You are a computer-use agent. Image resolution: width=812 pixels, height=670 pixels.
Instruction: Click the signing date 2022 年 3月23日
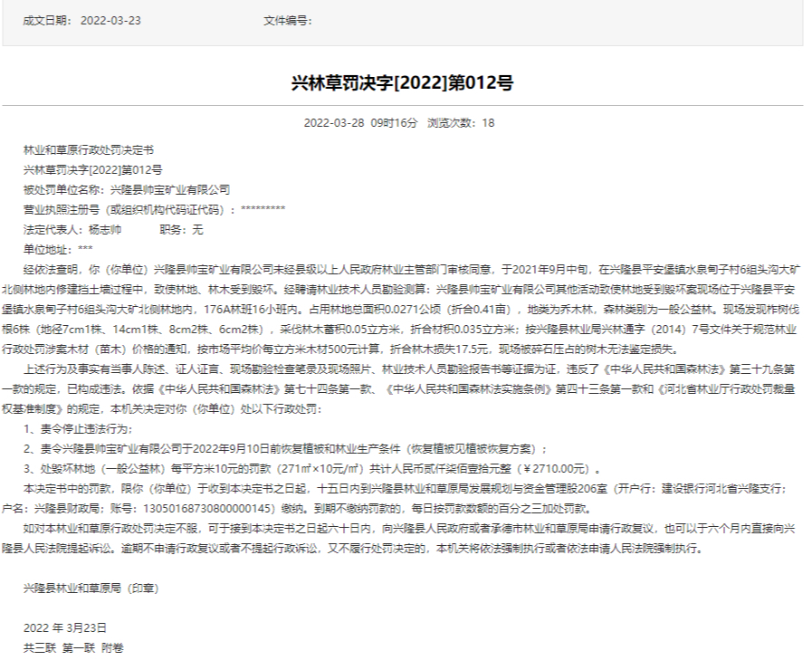coord(65,628)
